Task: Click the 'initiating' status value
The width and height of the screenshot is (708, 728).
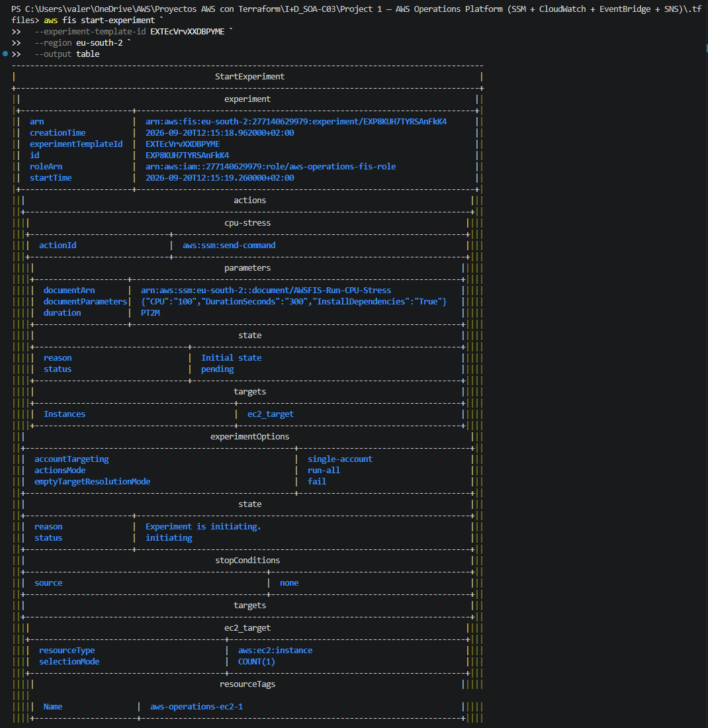Action: pos(169,537)
